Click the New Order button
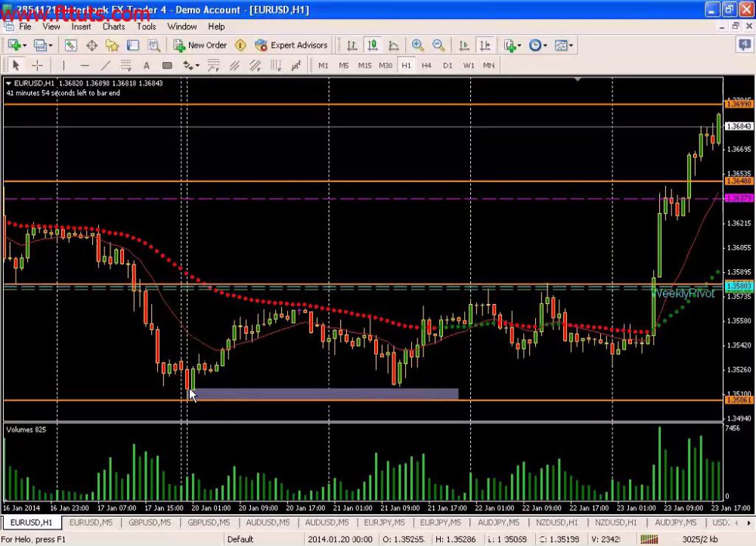756x546 pixels. (x=200, y=45)
